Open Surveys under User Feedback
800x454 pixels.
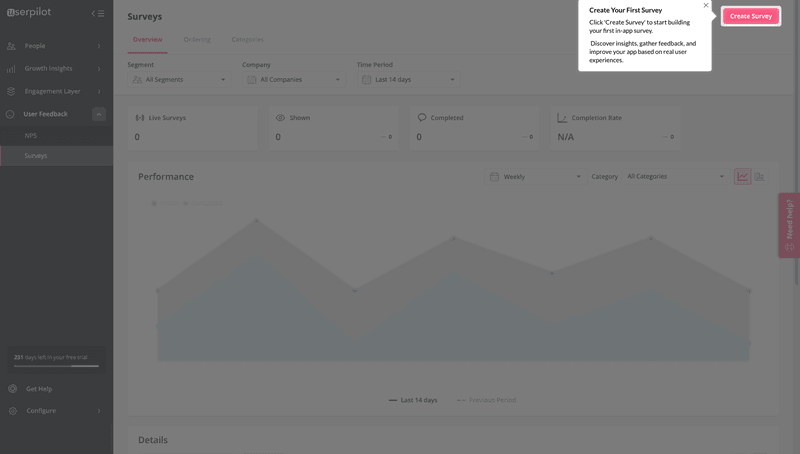[56, 156]
